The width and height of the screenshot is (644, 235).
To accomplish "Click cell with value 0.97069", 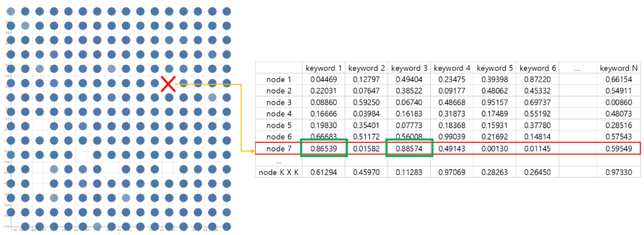I will [x=452, y=172].
